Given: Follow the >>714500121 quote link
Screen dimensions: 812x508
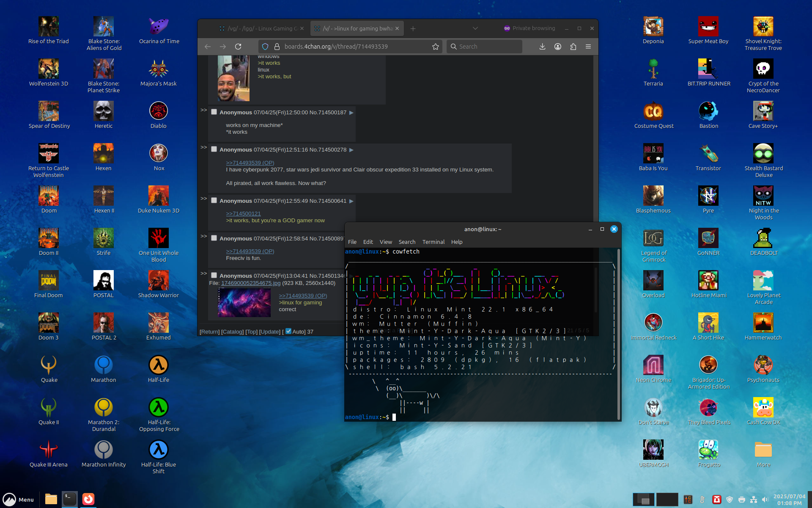Looking at the screenshot, I should 243,214.
